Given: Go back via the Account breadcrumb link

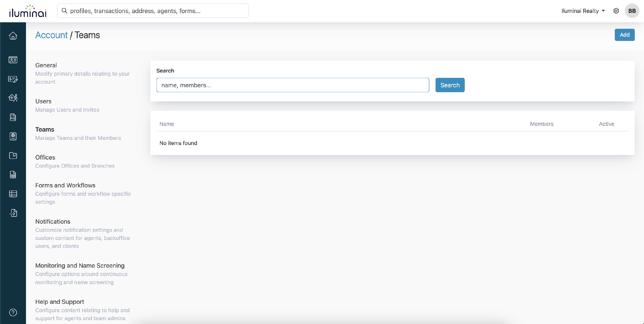Looking at the screenshot, I should click(x=51, y=35).
